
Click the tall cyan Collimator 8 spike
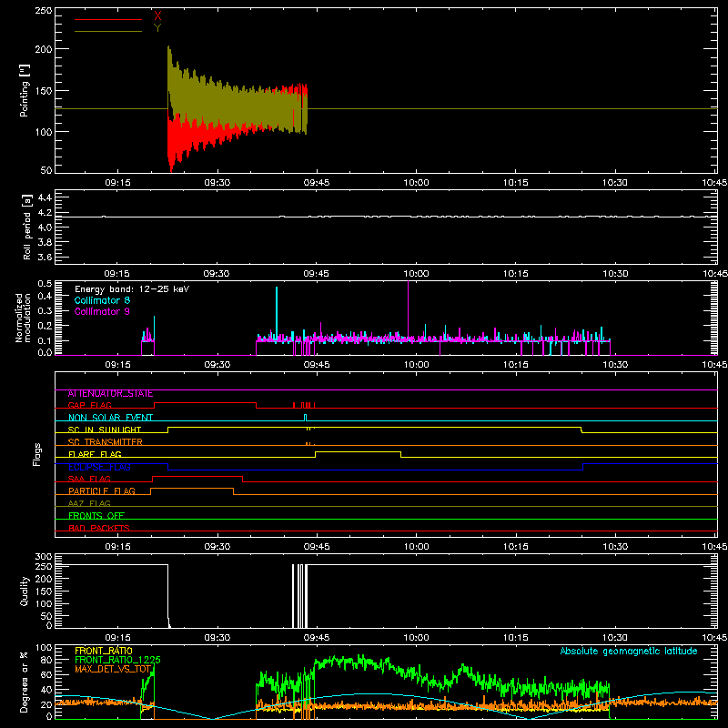click(277, 312)
